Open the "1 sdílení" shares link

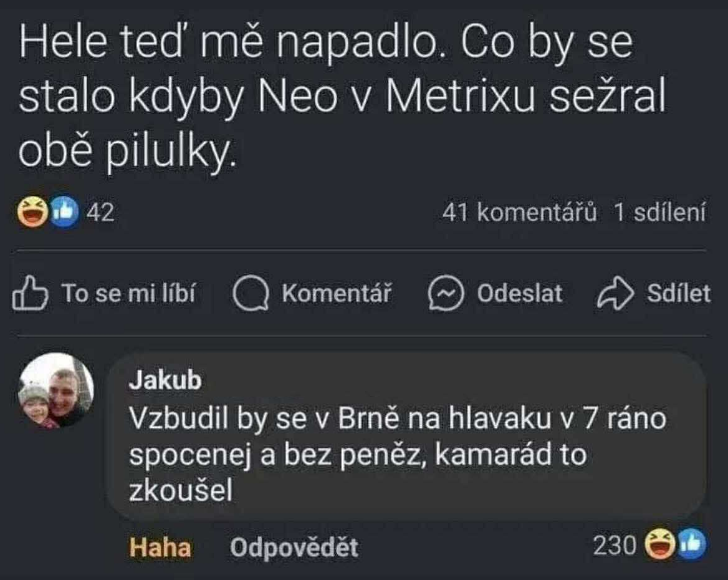[x=659, y=213]
